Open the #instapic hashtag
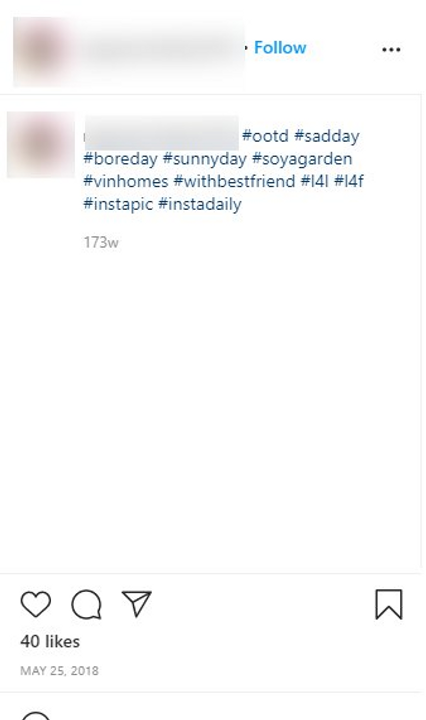Screen dimensions: 426x720 [118, 204]
